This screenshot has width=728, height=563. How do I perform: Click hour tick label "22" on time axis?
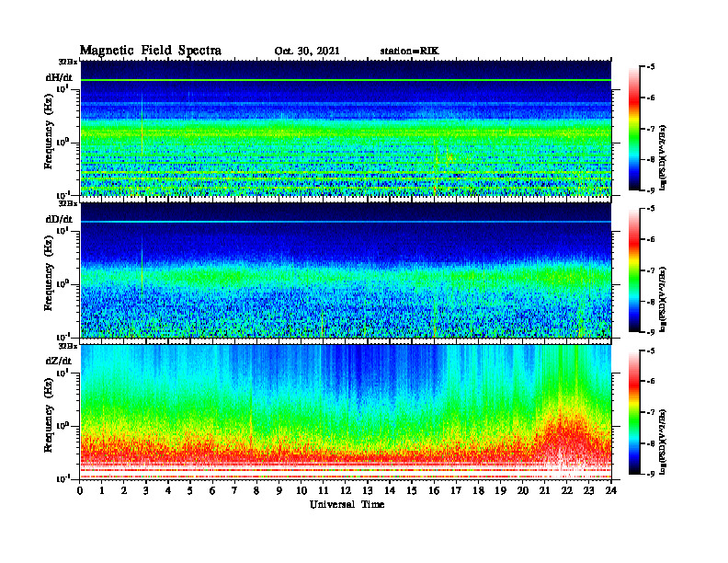tap(567, 491)
